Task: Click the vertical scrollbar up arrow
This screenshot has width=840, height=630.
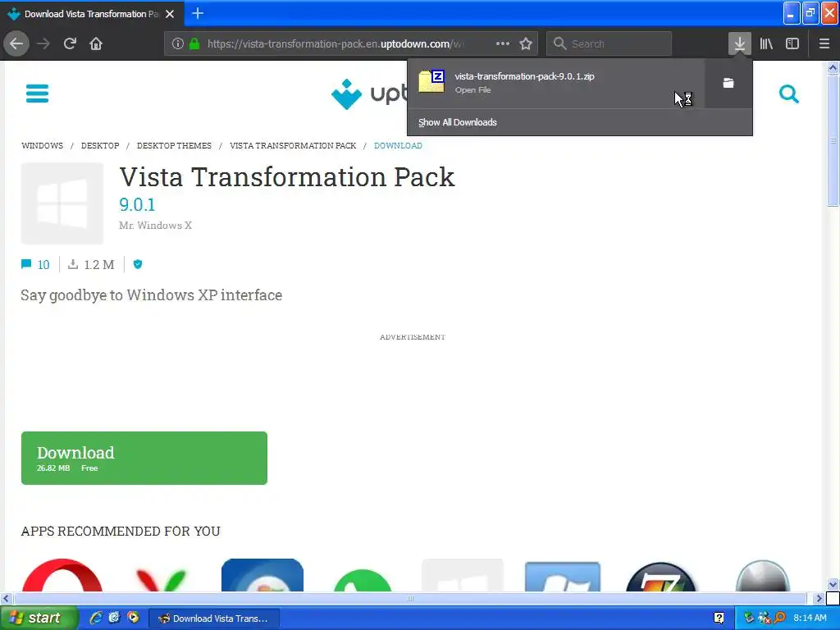Action: (833, 67)
